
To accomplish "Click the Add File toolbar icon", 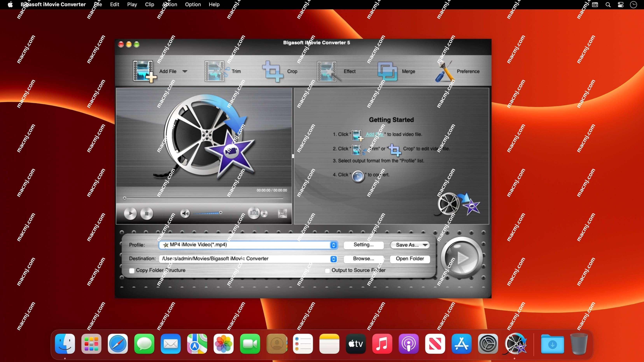I will [x=144, y=71].
